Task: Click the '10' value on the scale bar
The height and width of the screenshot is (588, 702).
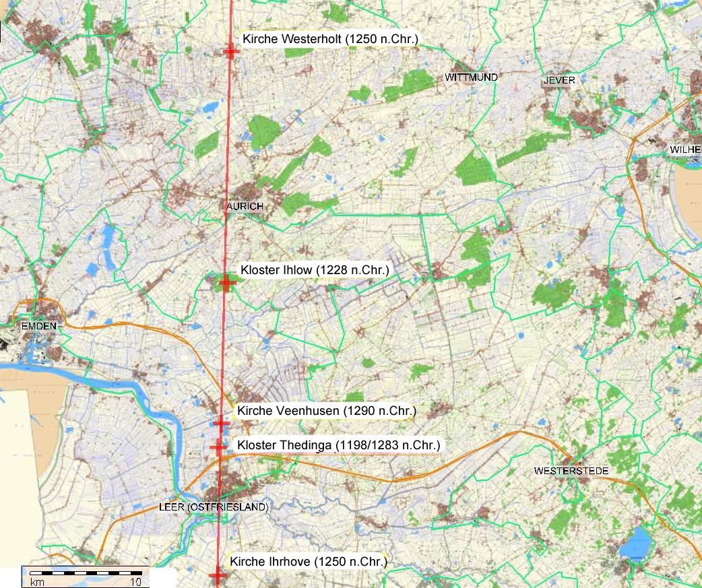Action: 135,582
